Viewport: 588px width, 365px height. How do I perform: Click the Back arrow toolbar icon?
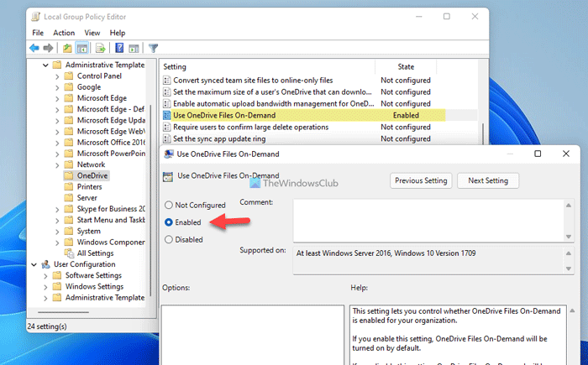[34, 48]
